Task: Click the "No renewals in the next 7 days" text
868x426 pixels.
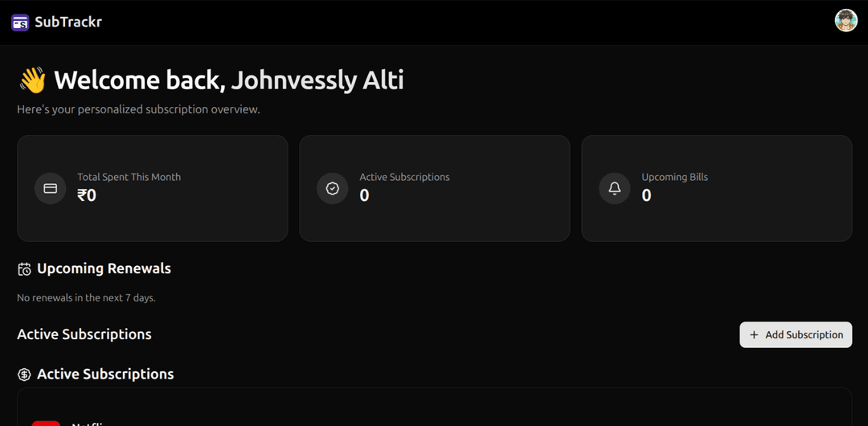Action: point(86,297)
